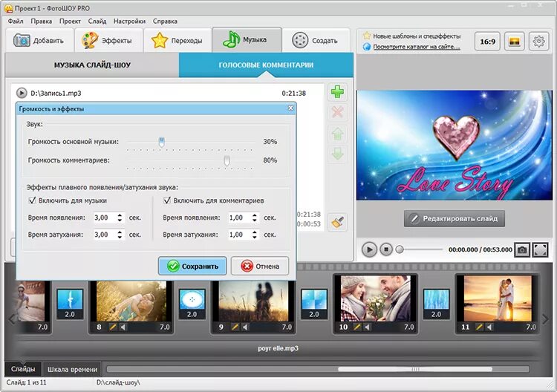
Task: Click speaker icon on slide 8
Action: [x=123, y=327]
